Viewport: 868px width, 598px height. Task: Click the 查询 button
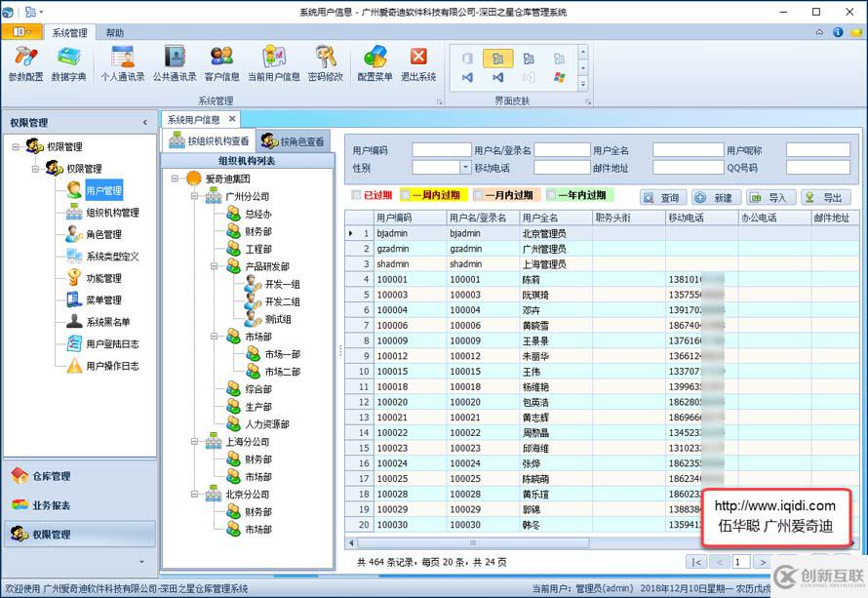click(x=663, y=198)
